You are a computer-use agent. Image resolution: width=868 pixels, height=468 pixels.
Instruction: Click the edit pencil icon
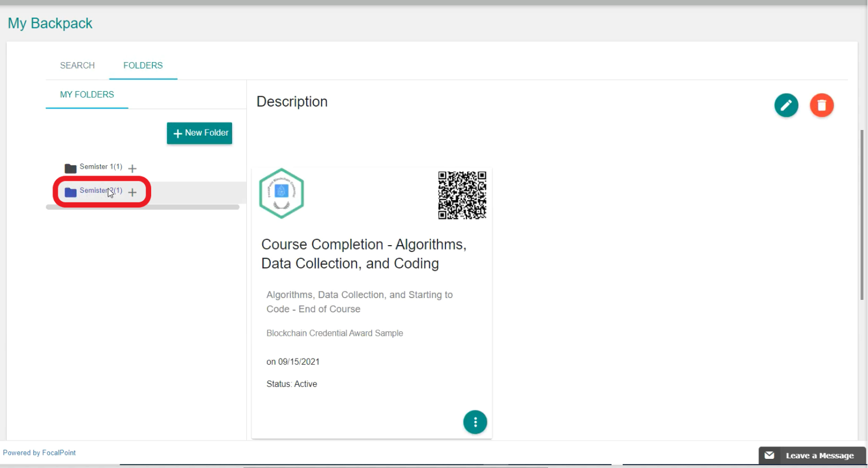pos(786,105)
